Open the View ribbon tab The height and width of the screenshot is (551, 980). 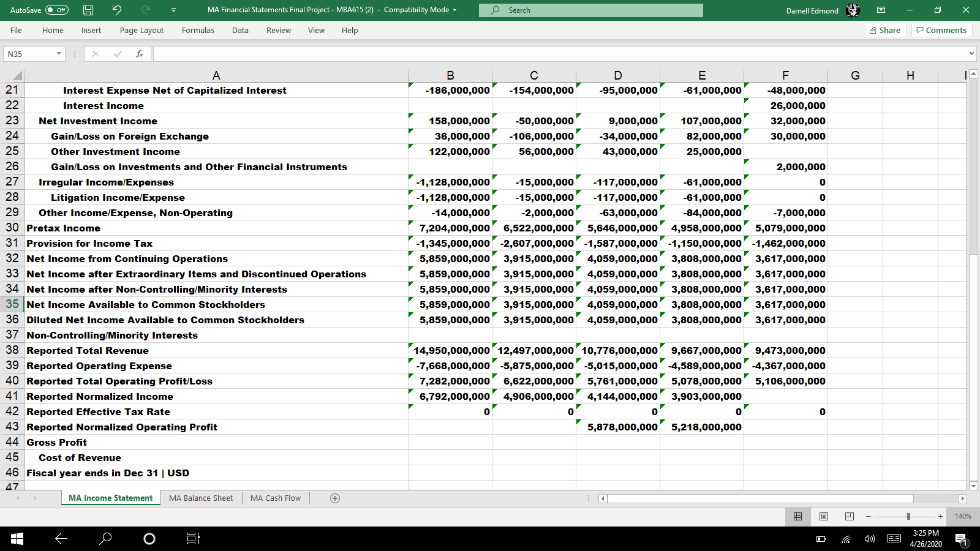tap(316, 30)
